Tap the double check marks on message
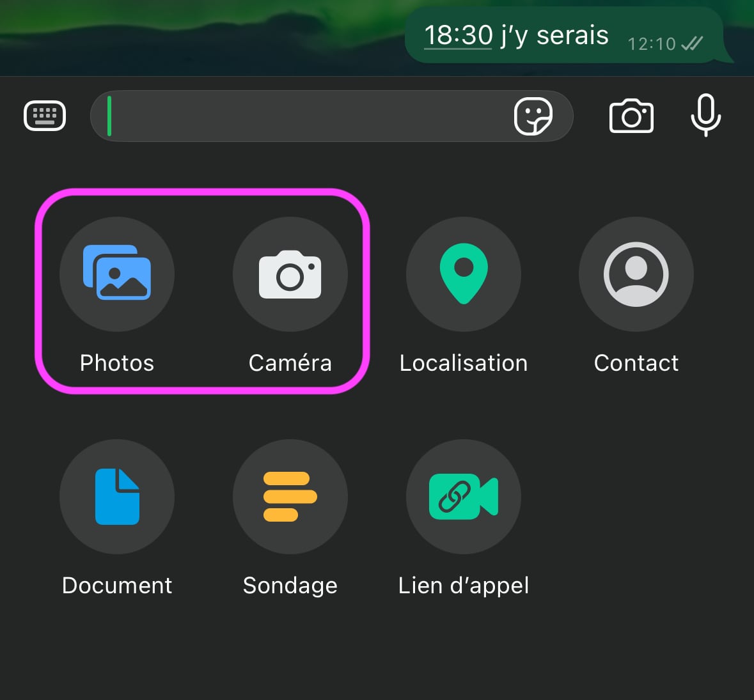754x700 pixels. point(692,43)
